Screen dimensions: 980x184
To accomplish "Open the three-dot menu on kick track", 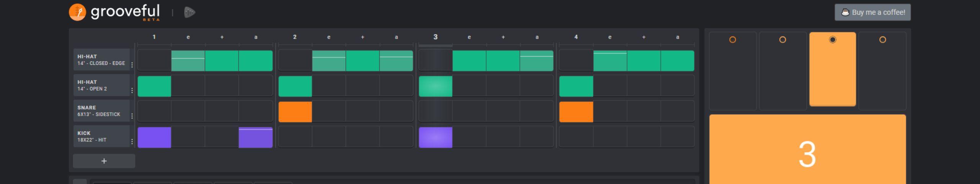I will tap(132, 141).
